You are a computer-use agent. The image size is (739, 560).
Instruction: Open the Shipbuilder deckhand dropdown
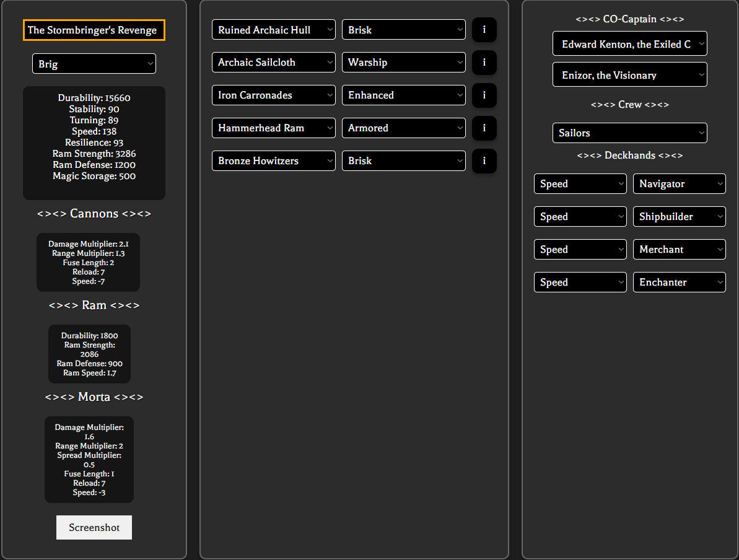[680, 216]
